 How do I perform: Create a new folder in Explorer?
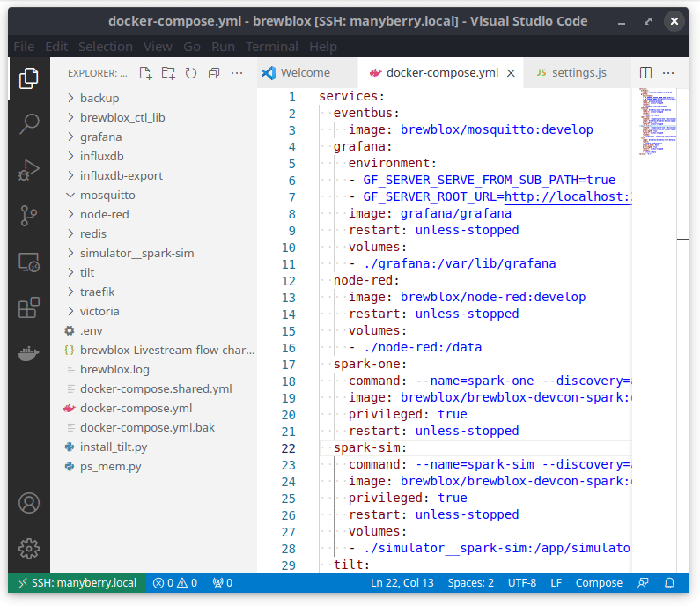(168, 73)
